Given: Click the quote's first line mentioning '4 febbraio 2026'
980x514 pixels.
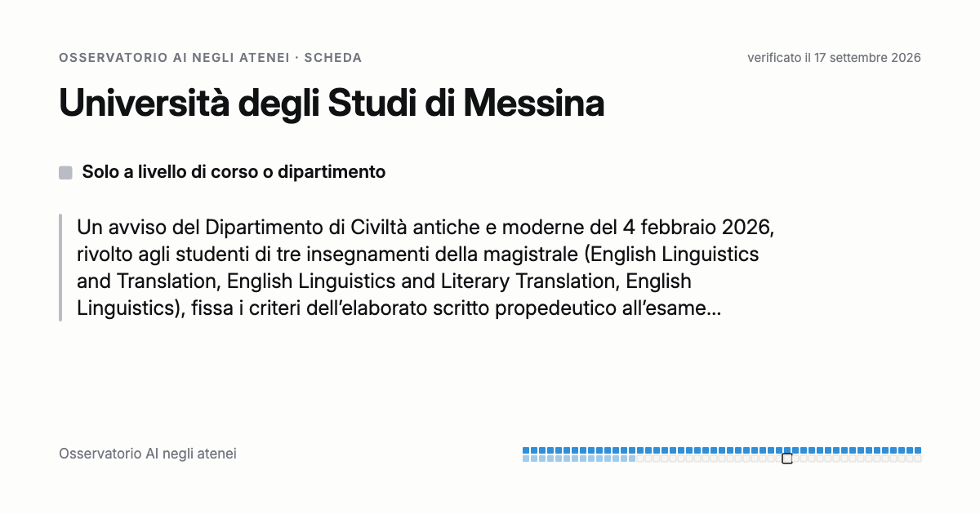Looking at the screenshot, I should 425,226.
